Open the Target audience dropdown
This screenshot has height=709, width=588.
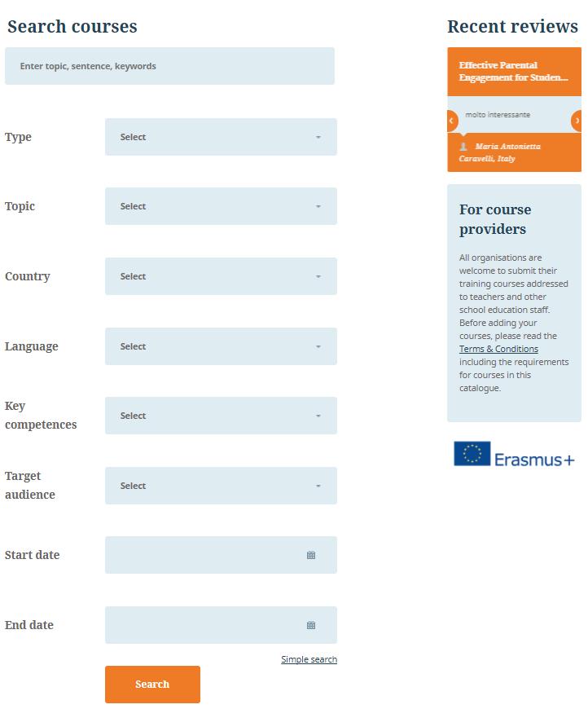(221, 486)
